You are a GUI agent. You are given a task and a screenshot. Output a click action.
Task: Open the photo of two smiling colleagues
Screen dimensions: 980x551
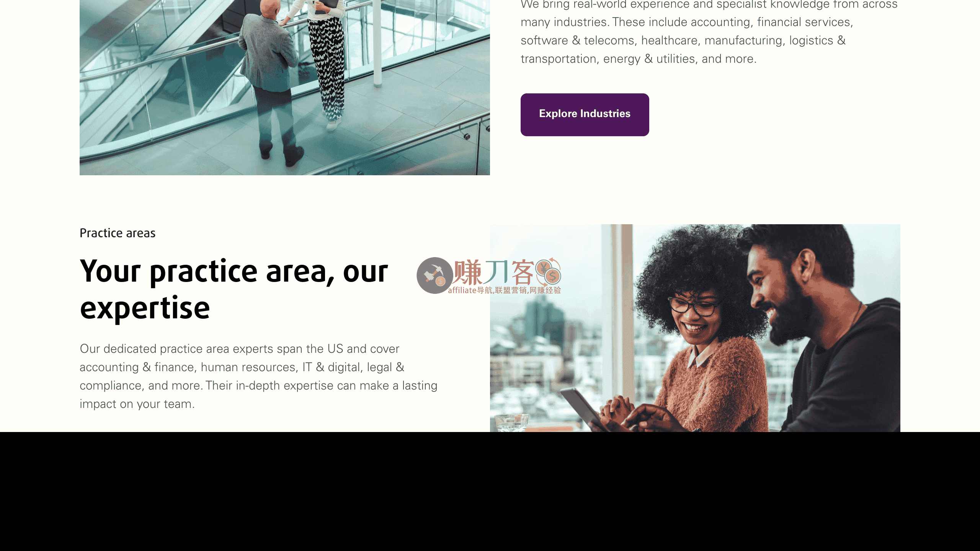click(695, 328)
